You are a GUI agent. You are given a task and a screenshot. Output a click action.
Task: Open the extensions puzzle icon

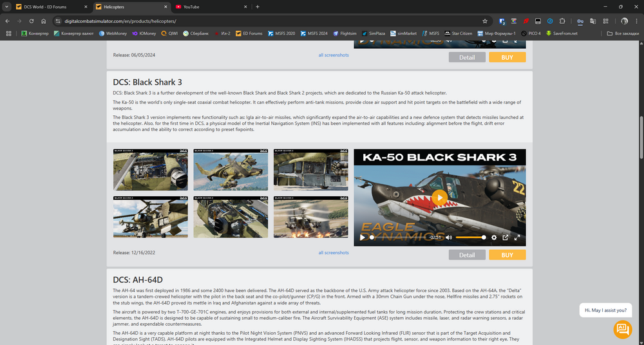click(562, 21)
